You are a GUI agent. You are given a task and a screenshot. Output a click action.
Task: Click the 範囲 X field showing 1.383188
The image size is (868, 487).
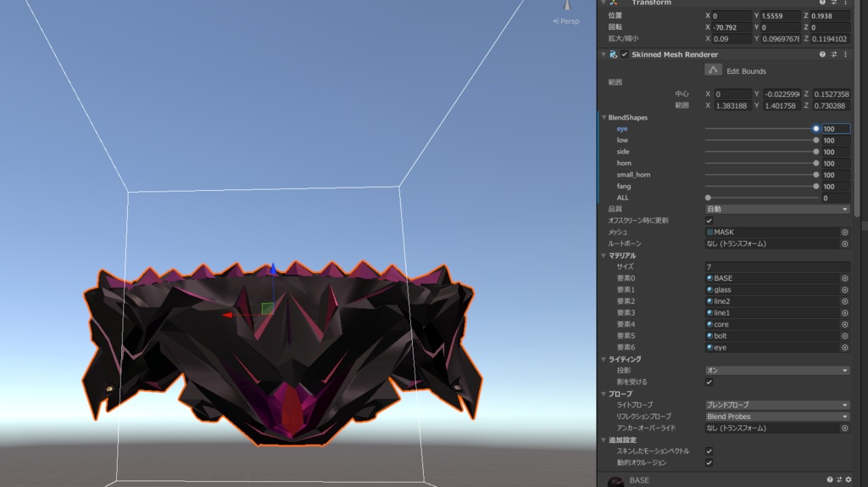(x=732, y=106)
